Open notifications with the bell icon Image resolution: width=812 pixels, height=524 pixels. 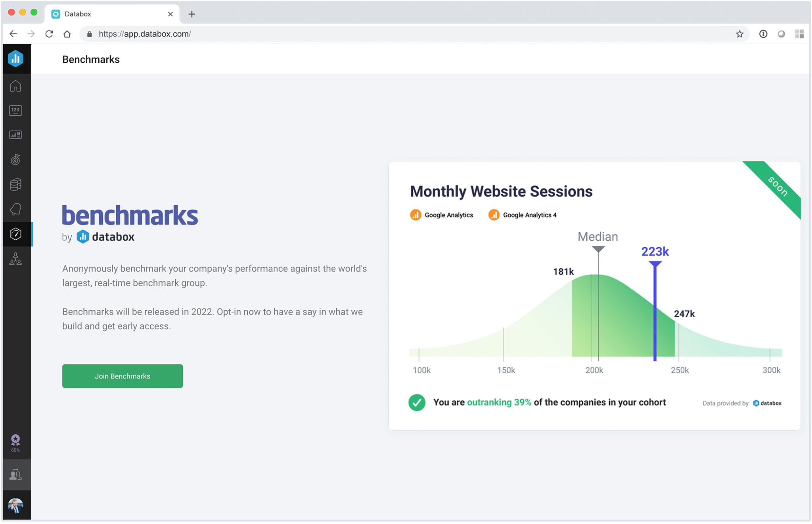(x=15, y=209)
